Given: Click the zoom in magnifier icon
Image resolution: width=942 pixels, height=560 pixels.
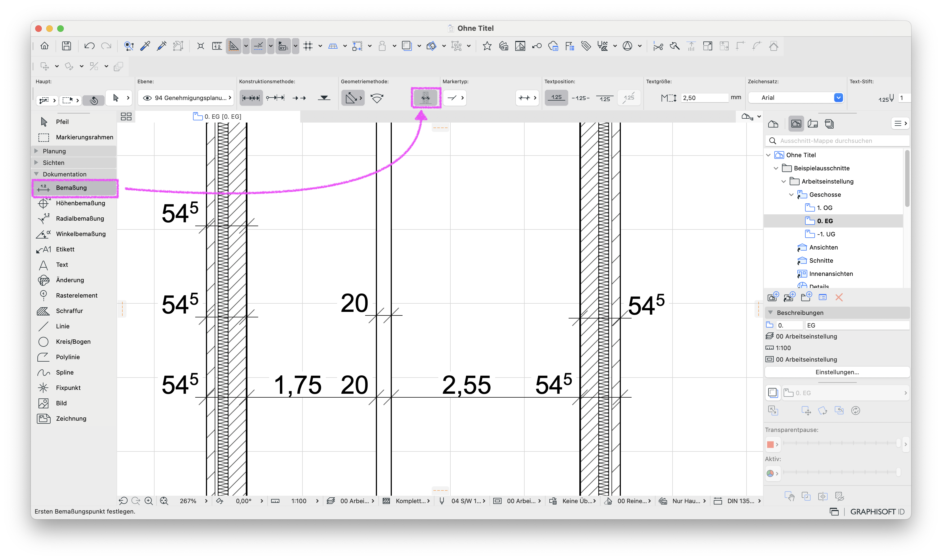Looking at the screenshot, I should tap(149, 501).
